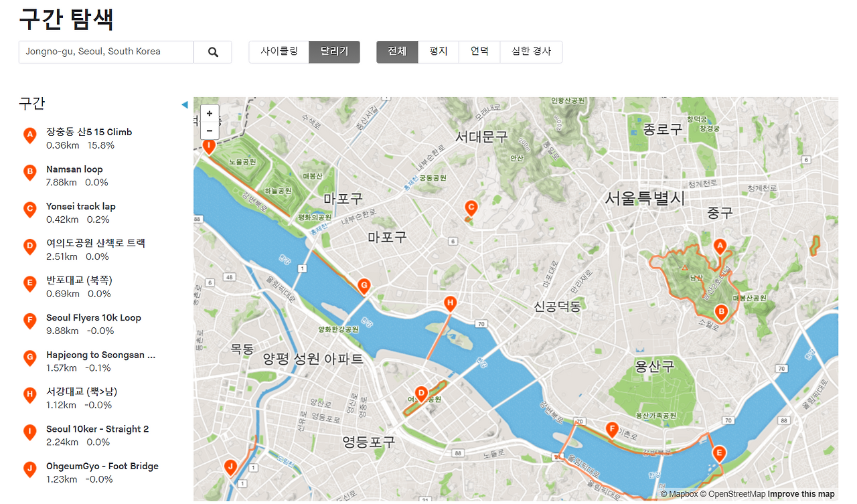Select marker J for OhgeumGyo Foot Bridge

230,467
